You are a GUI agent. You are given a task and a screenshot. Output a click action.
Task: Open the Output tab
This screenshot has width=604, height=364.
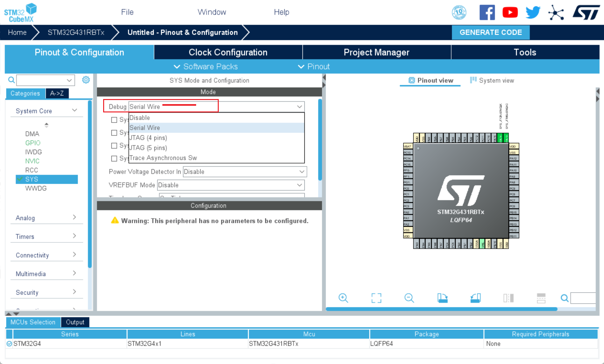tap(75, 322)
